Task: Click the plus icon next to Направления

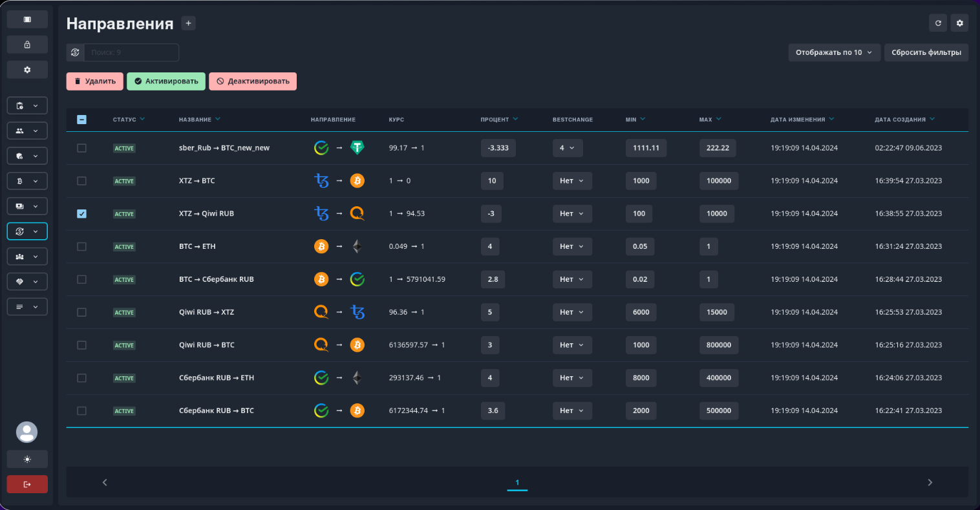Action: point(188,23)
